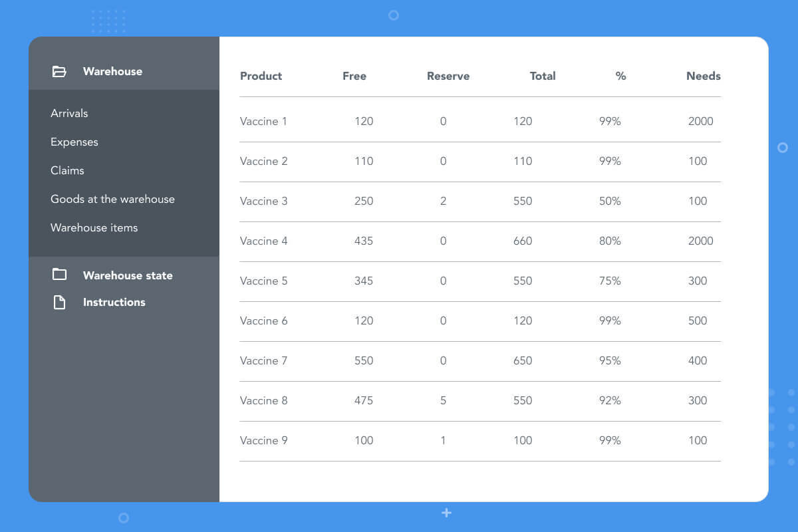Click the folder icon beside Warehouse state
This screenshot has width=798, height=532.
point(59,274)
